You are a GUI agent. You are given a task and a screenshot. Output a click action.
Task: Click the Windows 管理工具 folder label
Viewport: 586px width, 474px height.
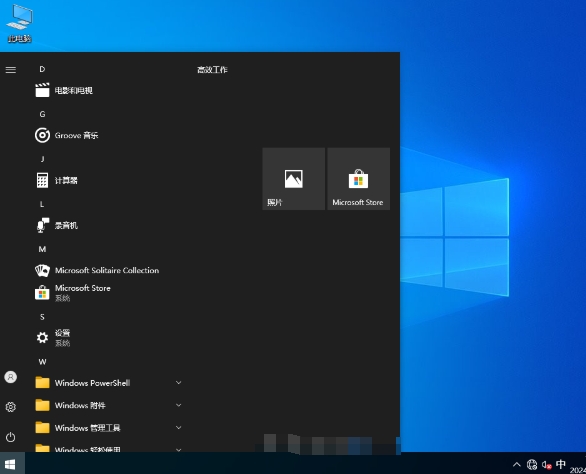click(87, 428)
